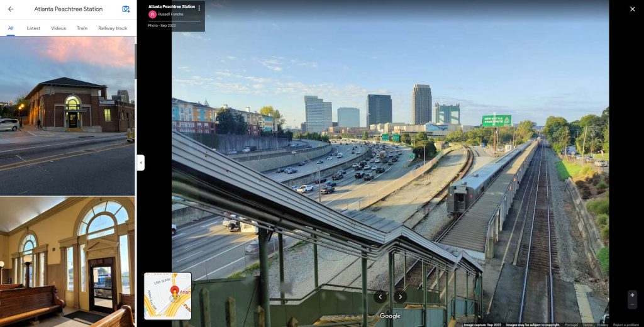Switch to the Latest tab
The height and width of the screenshot is (327, 644).
pos(33,28)
